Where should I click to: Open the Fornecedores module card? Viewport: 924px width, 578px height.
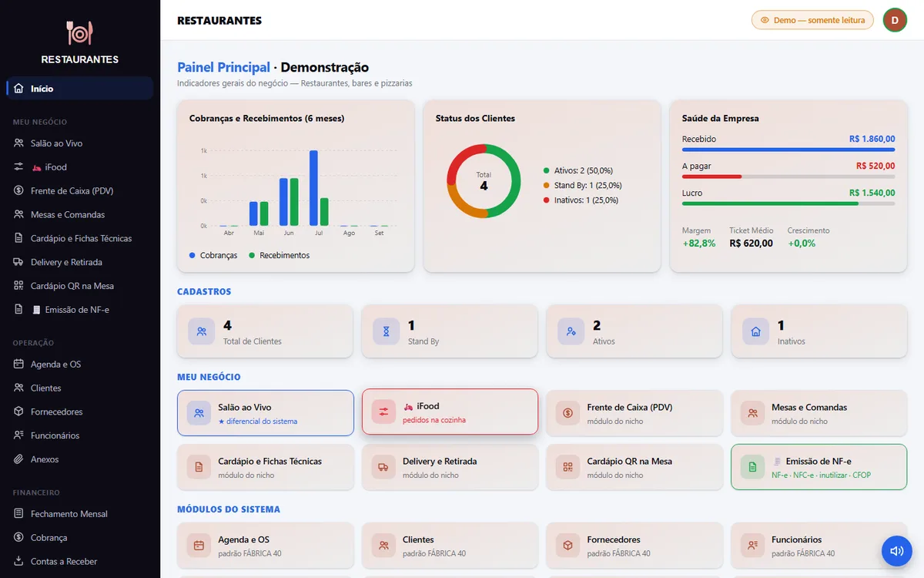pos(634,546)
